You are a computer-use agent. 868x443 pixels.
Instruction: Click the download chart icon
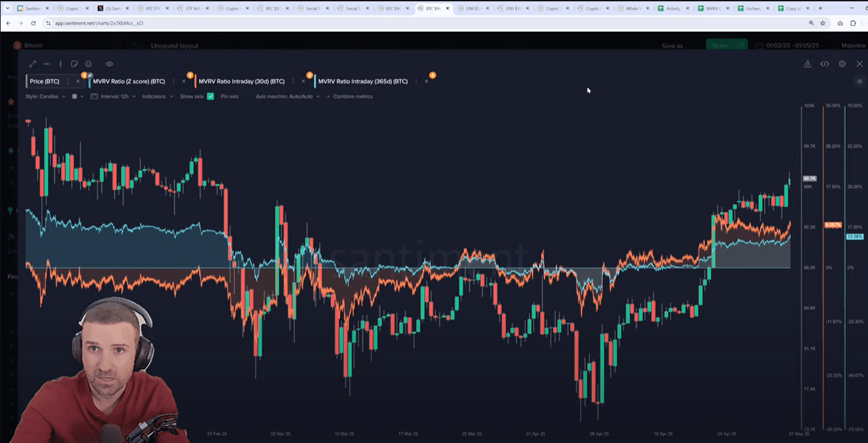[807, 64]
